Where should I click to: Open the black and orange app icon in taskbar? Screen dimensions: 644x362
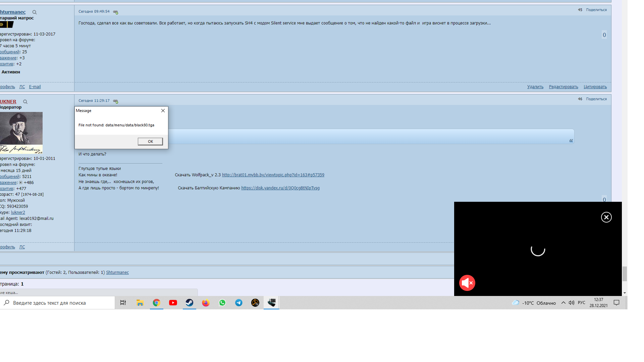[255, 303]
